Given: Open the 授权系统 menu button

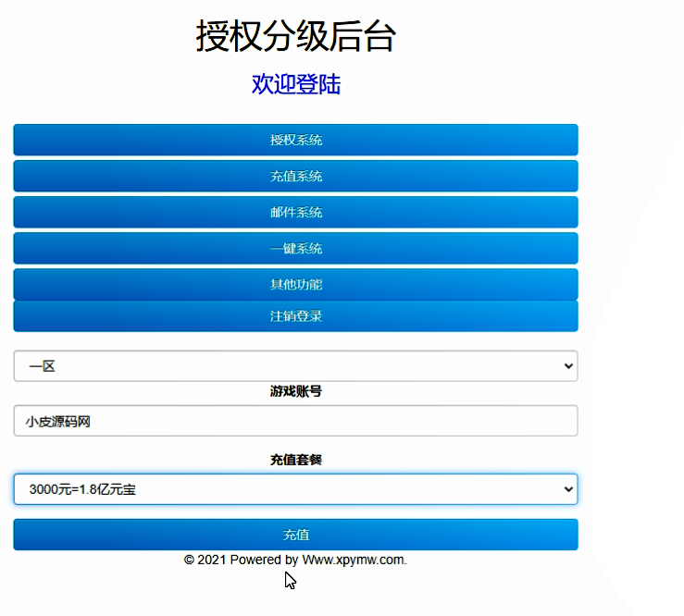Looking at the screenshot, I should click(x=295, y=141).
